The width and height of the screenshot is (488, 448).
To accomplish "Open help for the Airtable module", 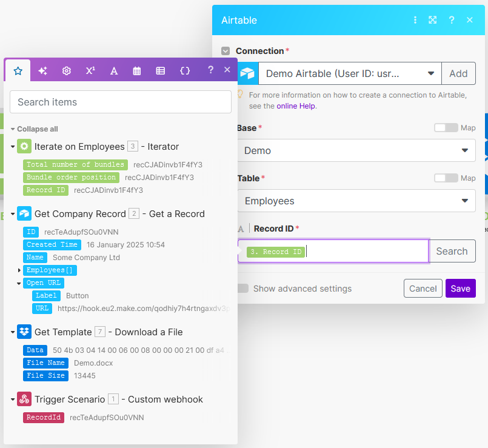I will 452,20.
